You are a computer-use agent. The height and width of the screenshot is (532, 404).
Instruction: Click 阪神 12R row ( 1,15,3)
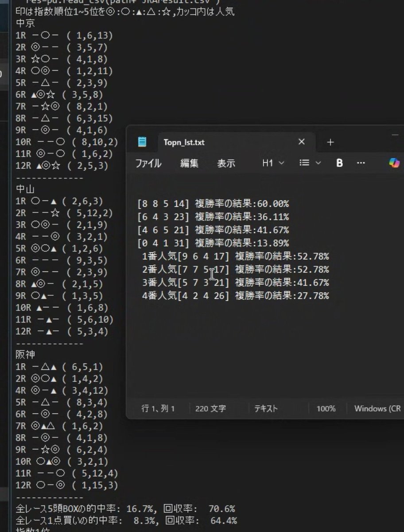[x=67, y=485]
